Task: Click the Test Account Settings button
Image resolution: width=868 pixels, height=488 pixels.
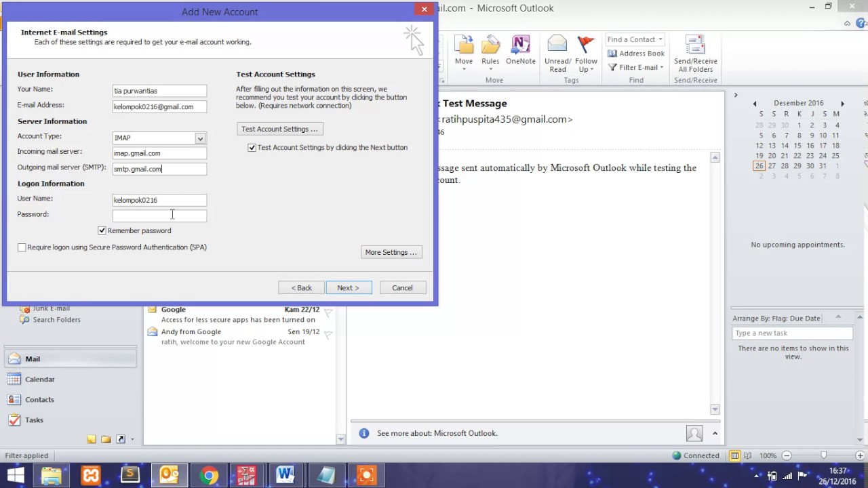Action: (x=279, y=129)
